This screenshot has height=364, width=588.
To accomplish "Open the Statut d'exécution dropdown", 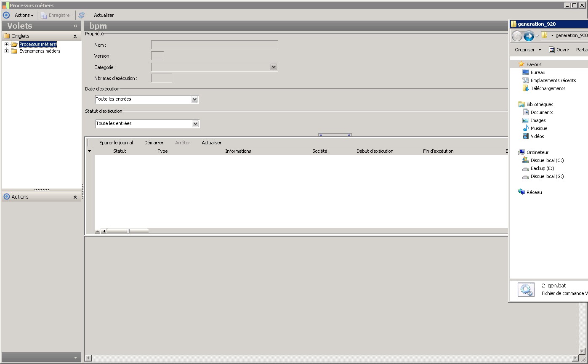I will tap(195, 124).
